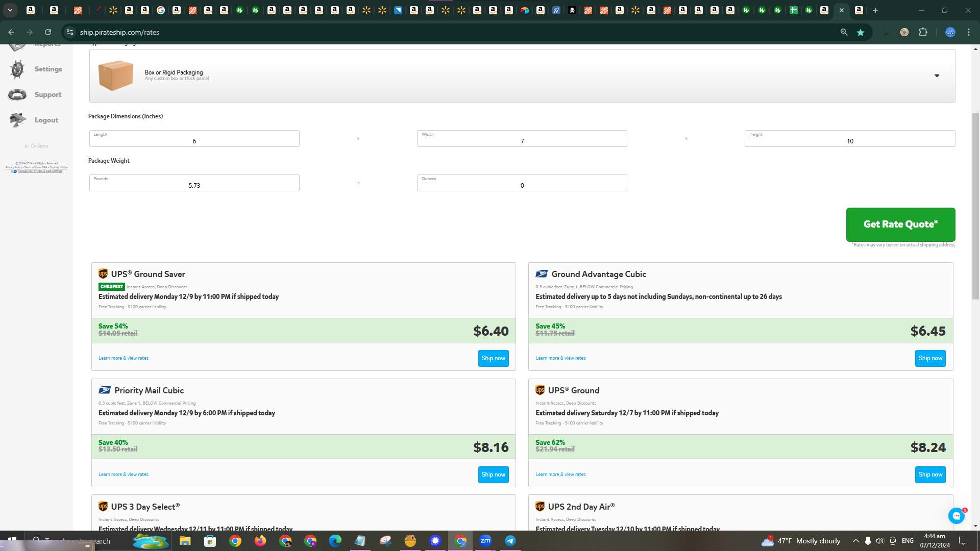
Task: Click the browser forward arrow
Action: [30, 32]
